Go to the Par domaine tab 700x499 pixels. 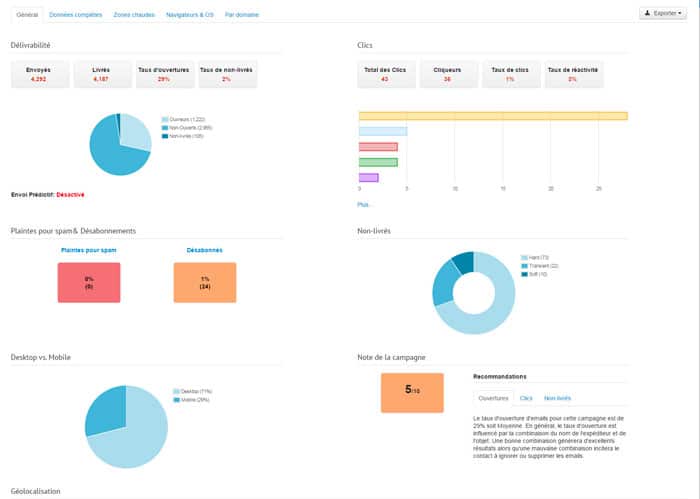(x=243, y=16)
